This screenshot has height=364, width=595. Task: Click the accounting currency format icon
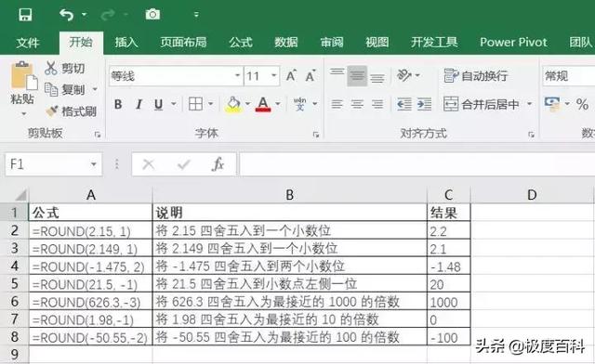coord(552,103)
